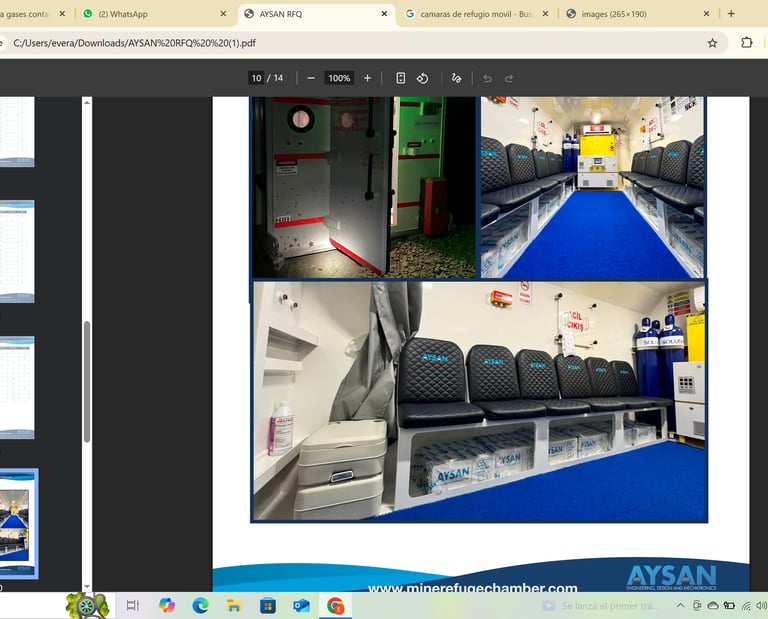The height and width of the screenshot is (619, 768).
Task: Click the thumbnail sidebar scrollbar handle
Action: [87, 382]
